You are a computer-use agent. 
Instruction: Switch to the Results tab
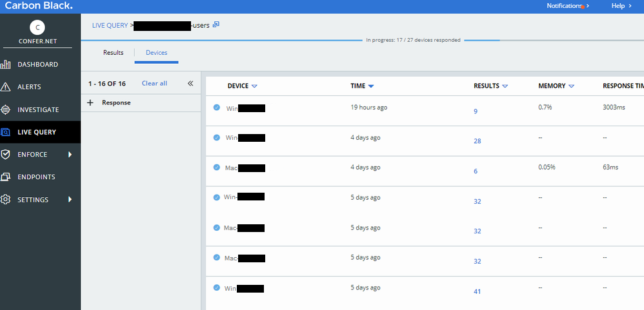(x=113, y=53)
